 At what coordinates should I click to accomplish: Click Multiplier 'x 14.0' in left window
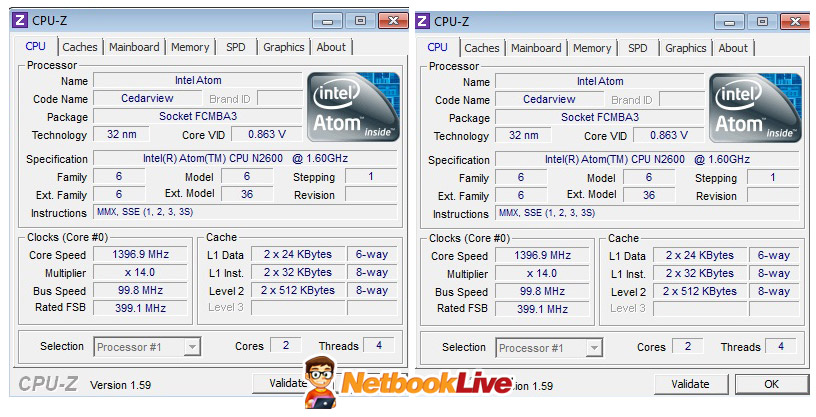pos(141,272)
